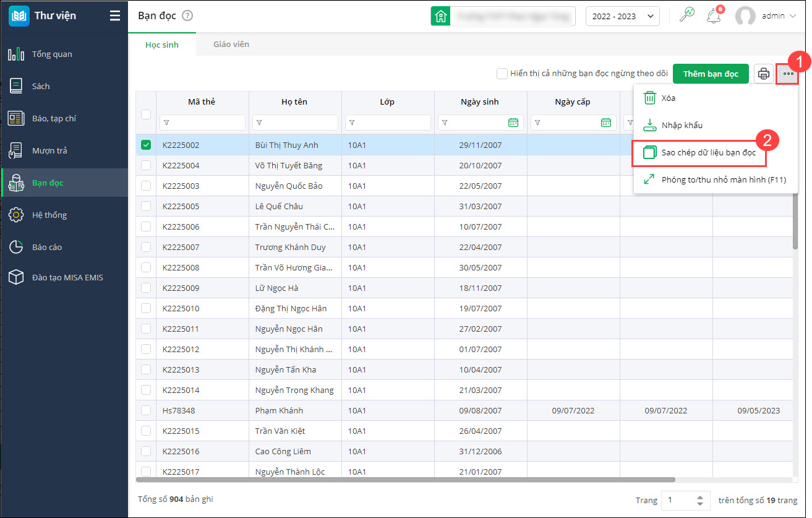Open the three-dots more options button

(788, 74)
